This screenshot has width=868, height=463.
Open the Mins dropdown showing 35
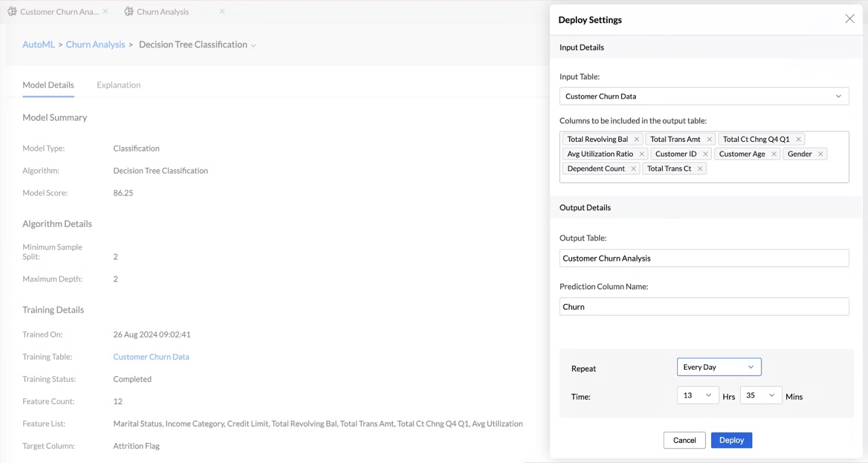tap(761, 395)
